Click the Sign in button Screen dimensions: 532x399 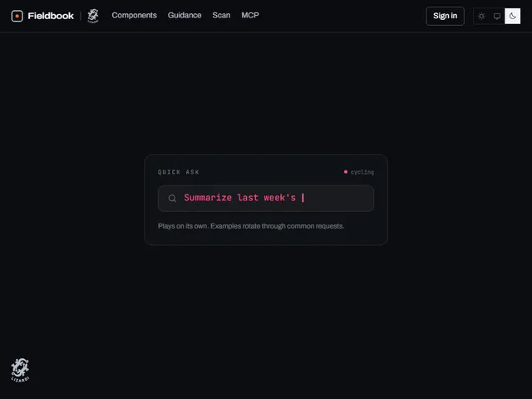click(445, 16)
